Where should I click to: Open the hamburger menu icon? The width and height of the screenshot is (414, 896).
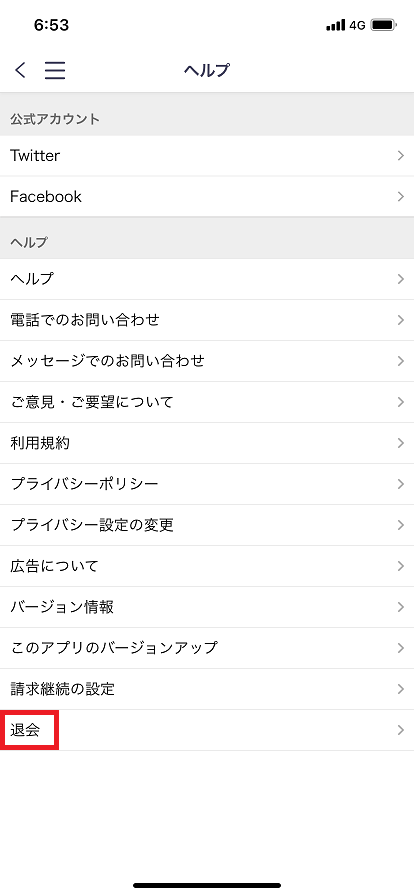tap(55, 70)
